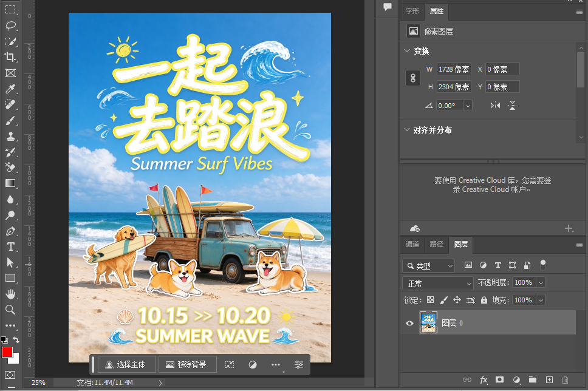The width and height of the screenshot is (588, 391).
Task: Open the 正常 blend mode dropdown
Action: coord(438,284)
